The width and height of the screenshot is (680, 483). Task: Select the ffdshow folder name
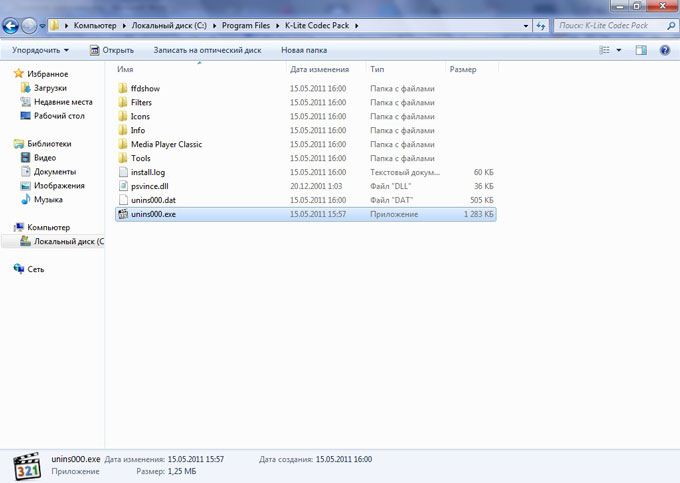pos(145,88)
